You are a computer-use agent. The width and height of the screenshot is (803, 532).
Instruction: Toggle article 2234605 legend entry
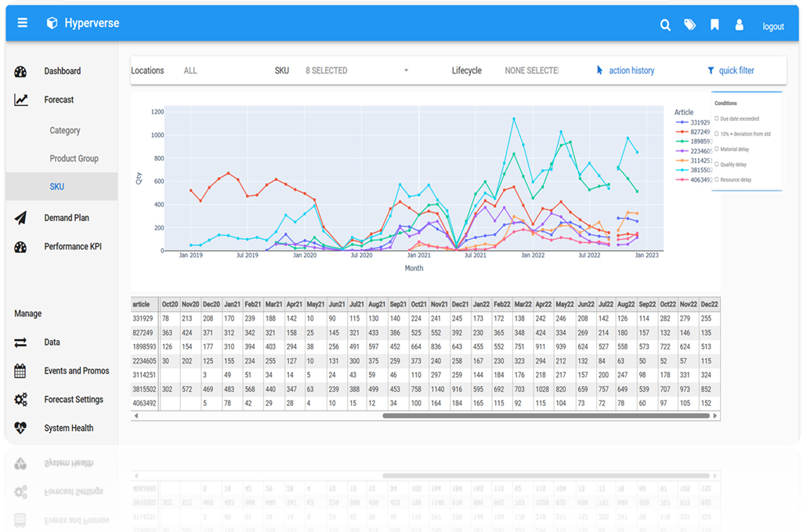693,151
